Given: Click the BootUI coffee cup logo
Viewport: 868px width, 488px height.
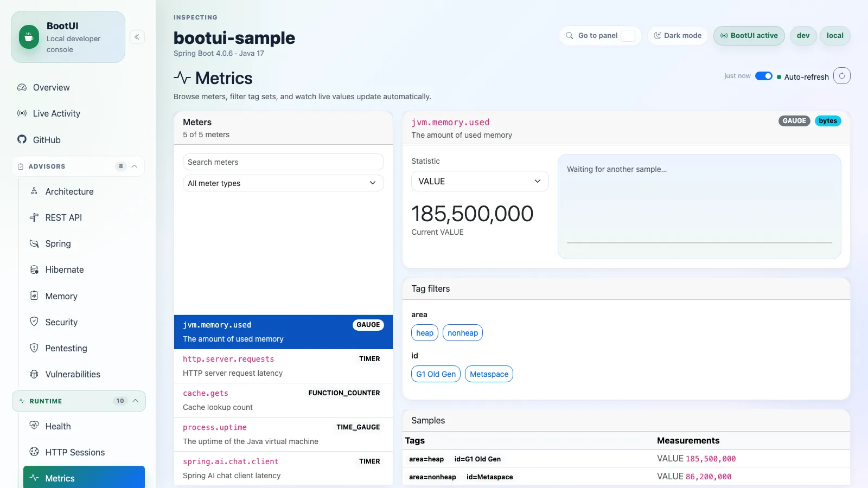Looking at the screenshot, I should click(29, 37).
